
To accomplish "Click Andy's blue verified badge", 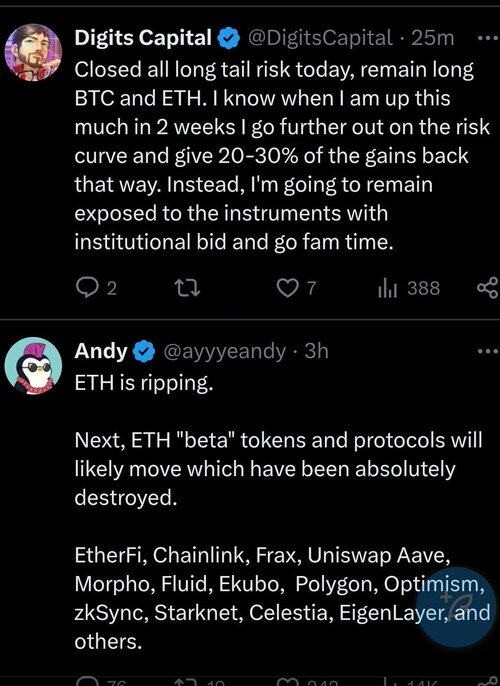I will [144, 351].
